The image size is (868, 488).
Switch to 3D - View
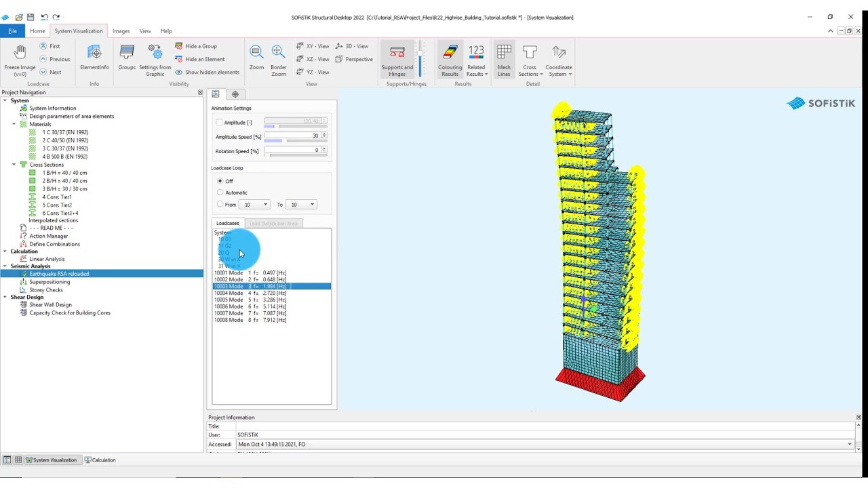point(352,46)
